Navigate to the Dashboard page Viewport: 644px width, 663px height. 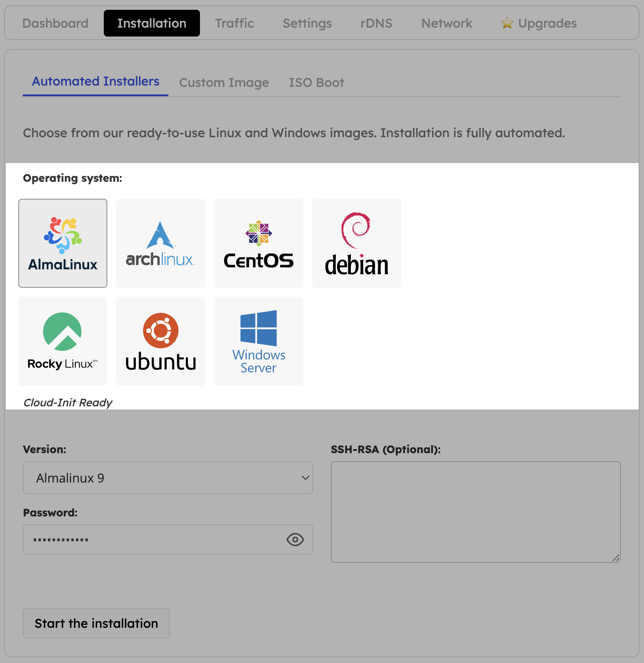pyautogui.click(x=55, y=23)
